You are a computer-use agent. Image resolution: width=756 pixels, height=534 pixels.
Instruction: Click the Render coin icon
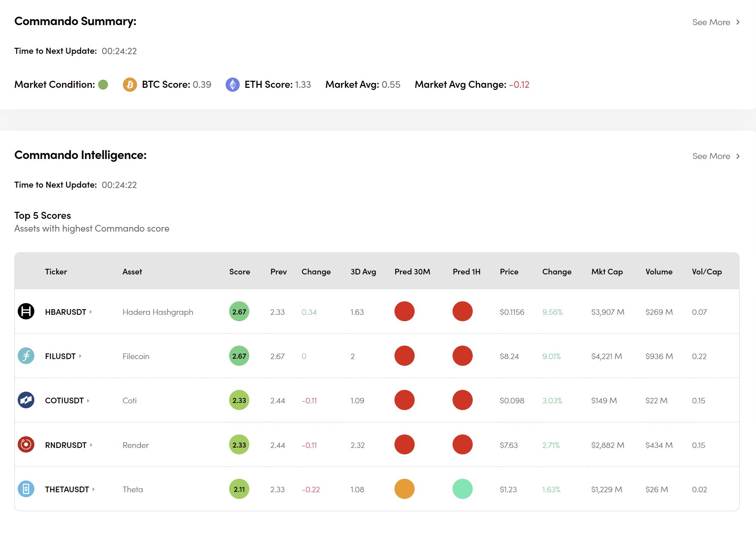click(x=26, y=445)
